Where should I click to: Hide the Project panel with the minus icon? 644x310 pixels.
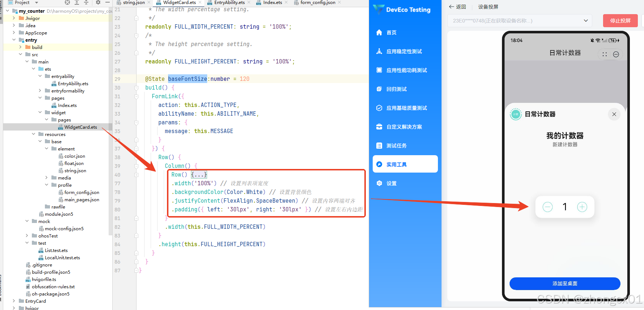[108, 2]
